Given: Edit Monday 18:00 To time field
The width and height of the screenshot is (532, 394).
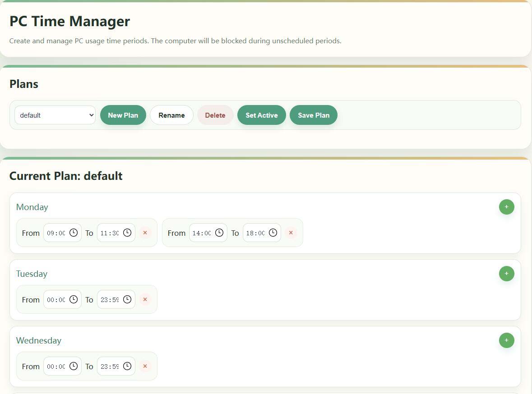Looking at the screenshot, I should pos(262,233).
